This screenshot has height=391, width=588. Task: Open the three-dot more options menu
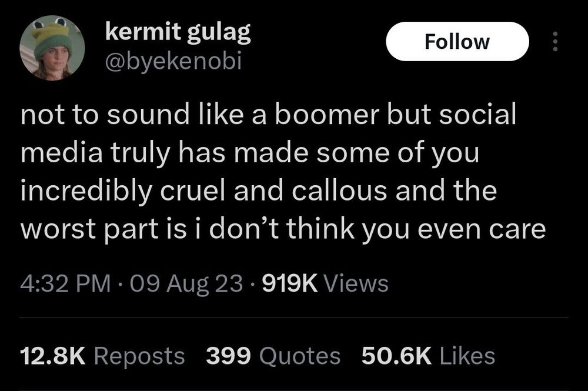click(556, 41)
